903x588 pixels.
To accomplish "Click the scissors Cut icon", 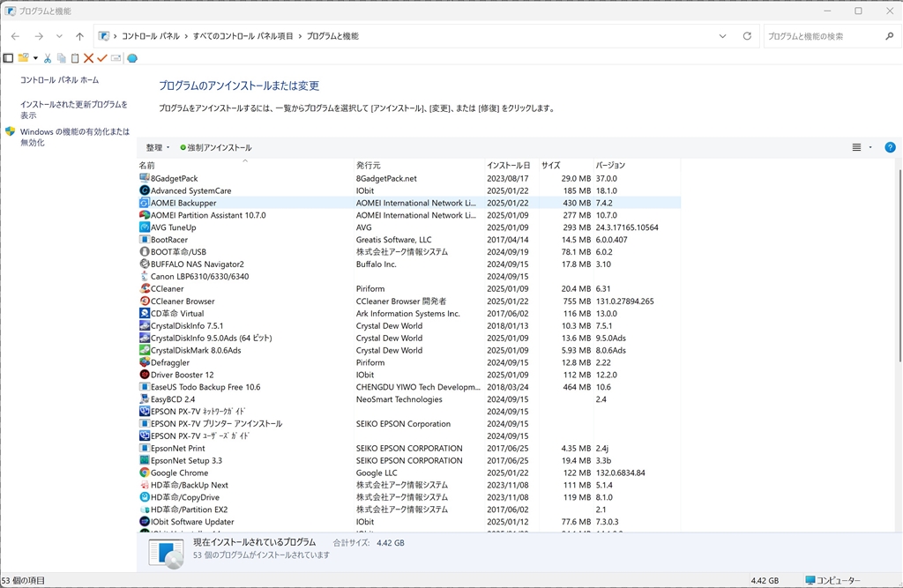I will click(48, 58).
